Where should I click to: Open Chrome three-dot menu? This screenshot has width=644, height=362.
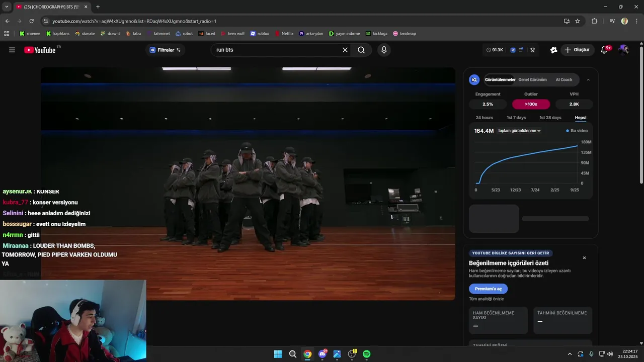coord(636,21)
